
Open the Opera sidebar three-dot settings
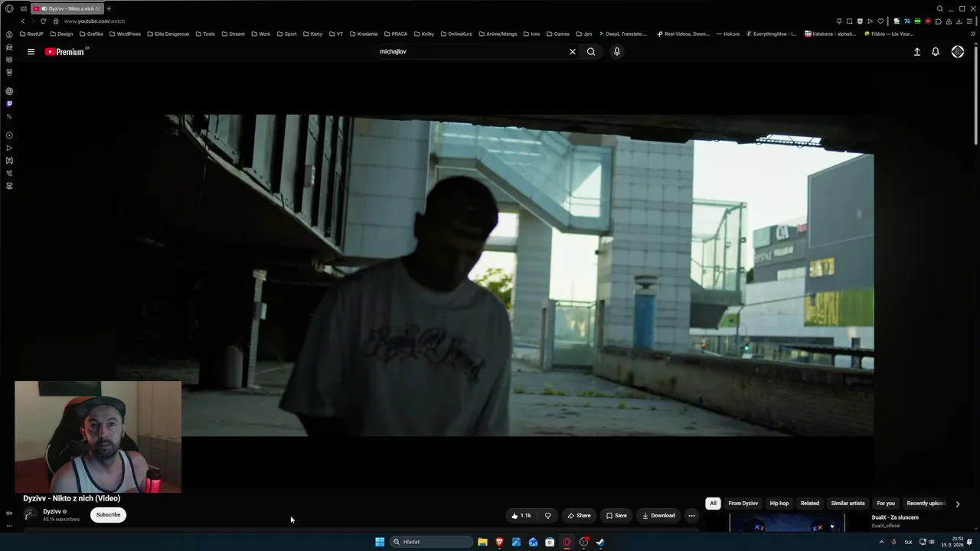pos(9,526)
